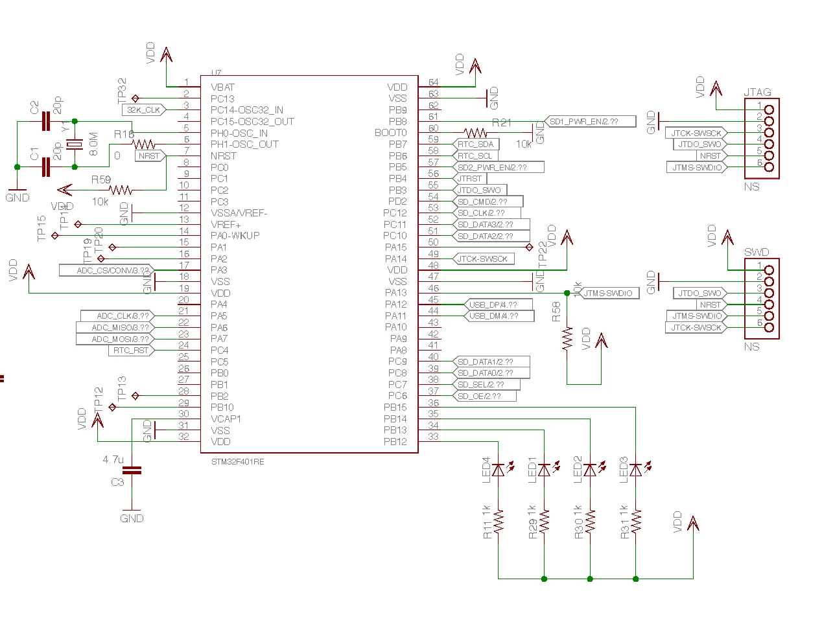Select the SD_DATA3 net label
Screen dimensions: 822x644
(489, 224)
